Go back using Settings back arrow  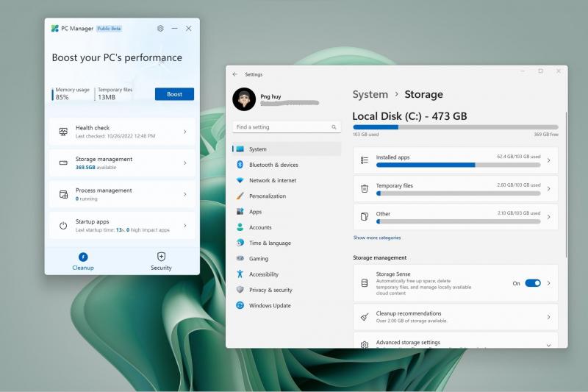point(235,74)
